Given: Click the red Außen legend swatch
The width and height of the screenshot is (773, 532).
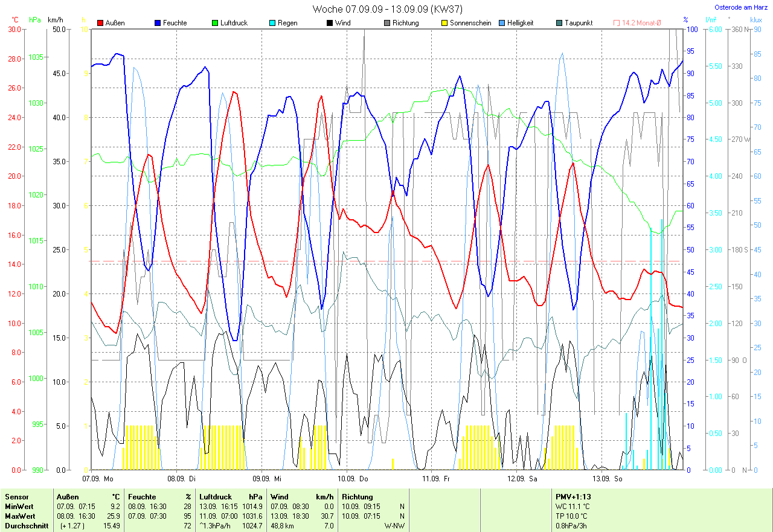Looking at the screenshot, I should coord(100,23).
